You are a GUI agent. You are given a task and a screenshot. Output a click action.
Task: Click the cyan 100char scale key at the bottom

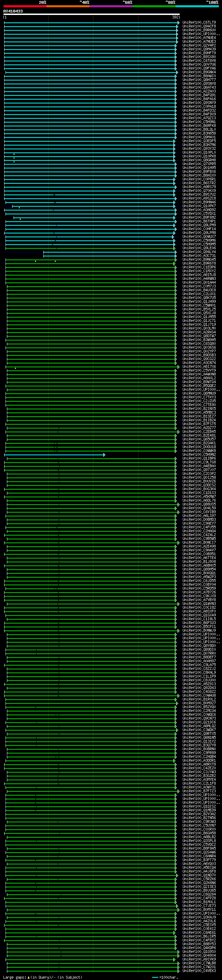[x=155, y=977]
